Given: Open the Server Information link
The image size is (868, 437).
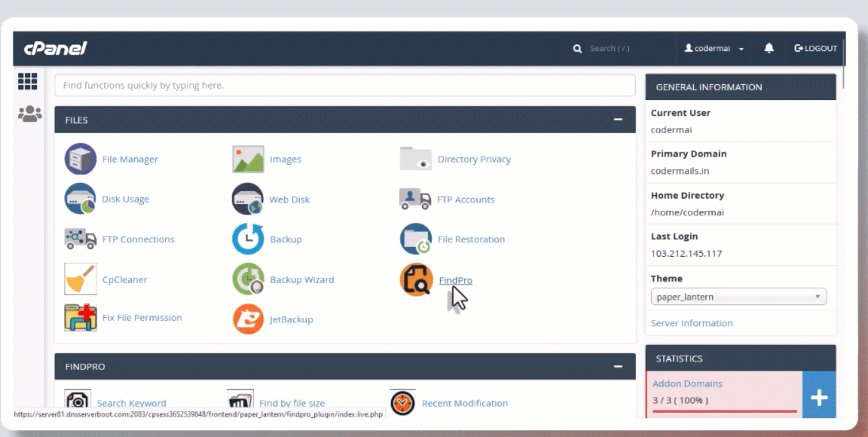Looking at the screenshot, I should tap(692, 323).
